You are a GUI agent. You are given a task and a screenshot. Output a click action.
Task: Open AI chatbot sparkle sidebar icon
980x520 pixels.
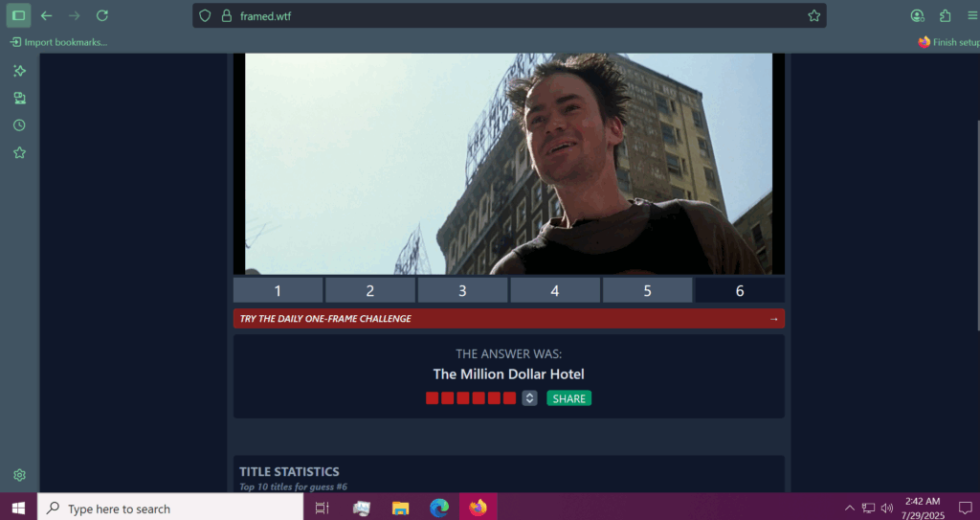(19, 71)
